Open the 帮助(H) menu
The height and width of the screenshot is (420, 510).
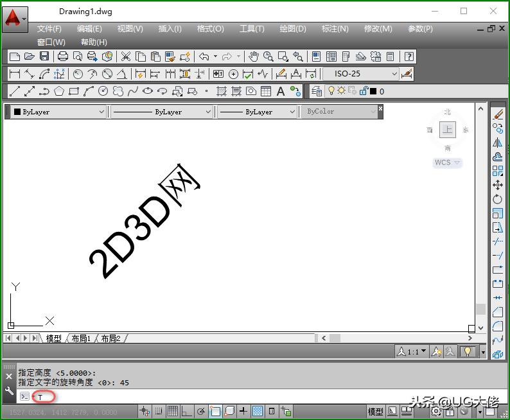pos(94,42)
